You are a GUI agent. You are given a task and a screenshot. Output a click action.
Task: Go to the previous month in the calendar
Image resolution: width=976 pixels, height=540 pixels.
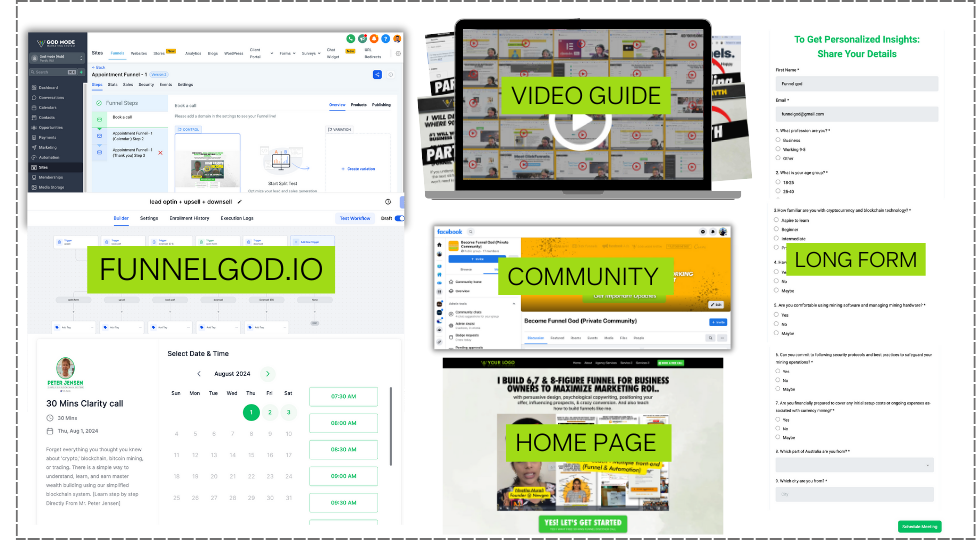pyautogui.click(x=199, y=374)
